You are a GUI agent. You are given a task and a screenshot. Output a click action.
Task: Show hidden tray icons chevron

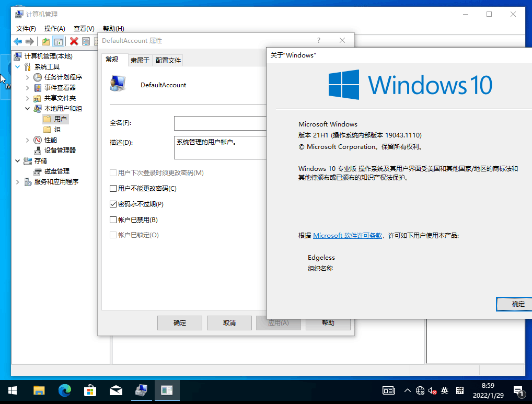tap(408, 391)
